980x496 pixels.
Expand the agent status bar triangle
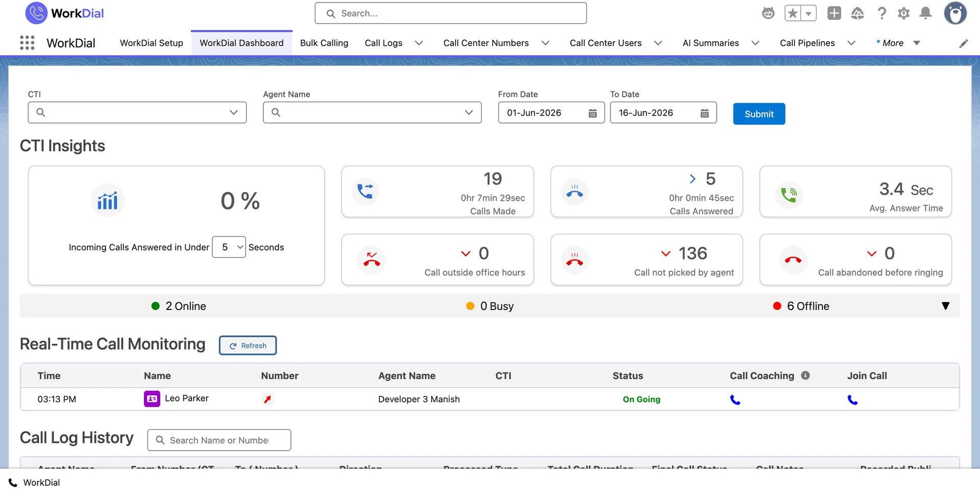pyautogui.click(x=945, y=306)
